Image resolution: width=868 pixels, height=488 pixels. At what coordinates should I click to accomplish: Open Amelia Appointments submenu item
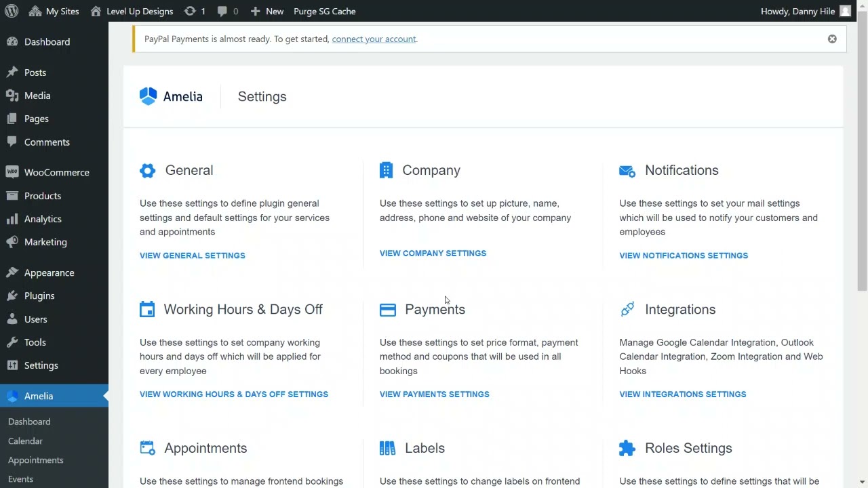tap(36, 460)
